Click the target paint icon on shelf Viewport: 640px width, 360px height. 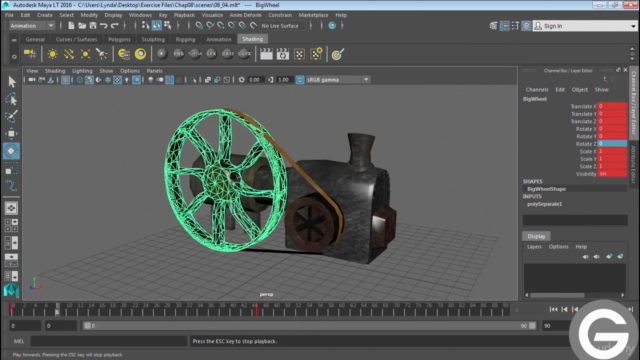(338, 54)
